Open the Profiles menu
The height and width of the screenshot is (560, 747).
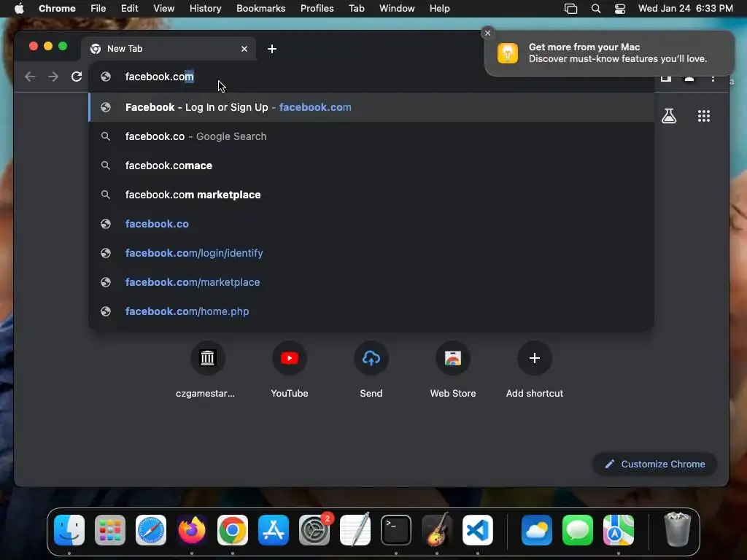317,9
